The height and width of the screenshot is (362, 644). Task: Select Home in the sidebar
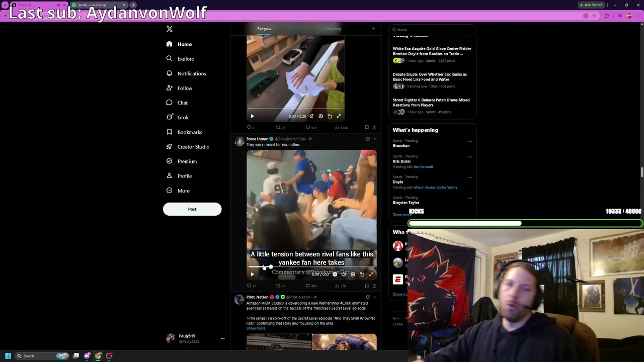coord(179,44)
